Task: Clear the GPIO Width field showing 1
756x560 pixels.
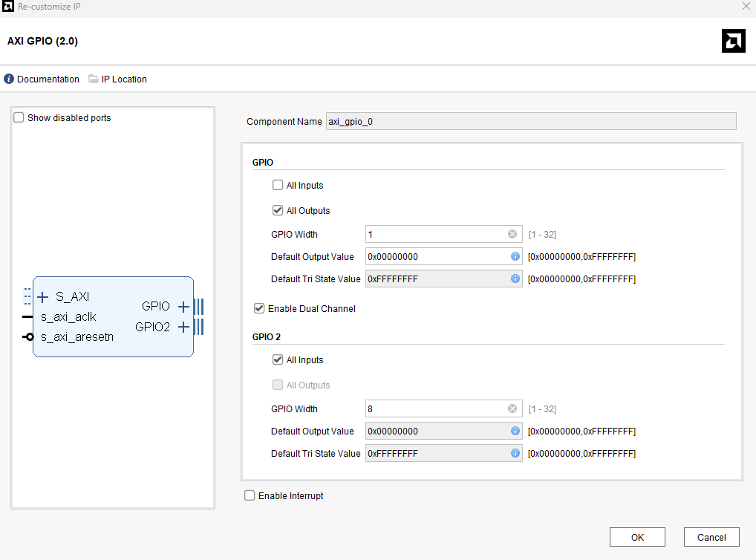Action: pos(512,234)
